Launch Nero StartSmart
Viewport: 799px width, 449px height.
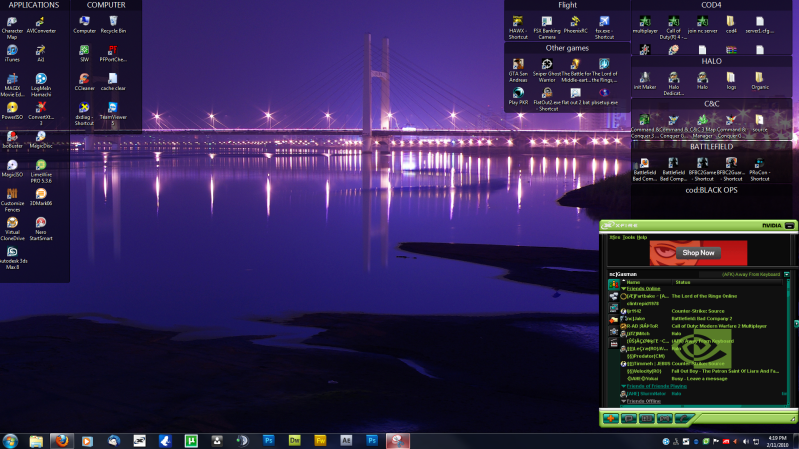(41, 228)
